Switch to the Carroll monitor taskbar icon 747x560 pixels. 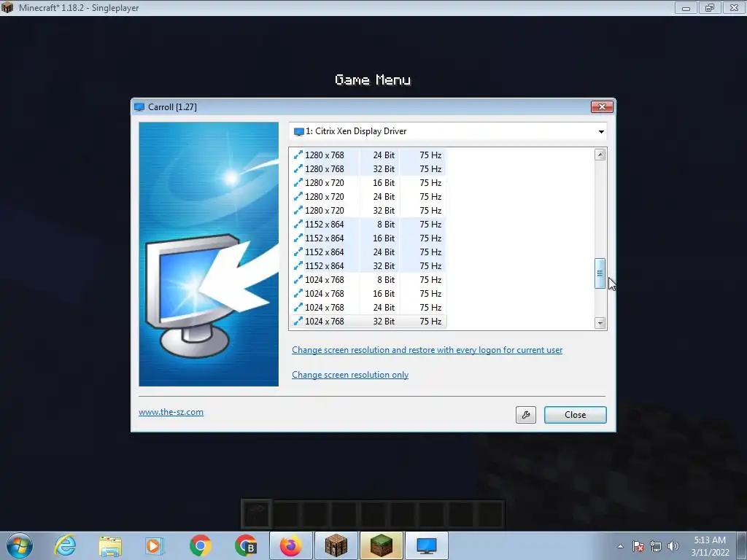coord(426,545)
